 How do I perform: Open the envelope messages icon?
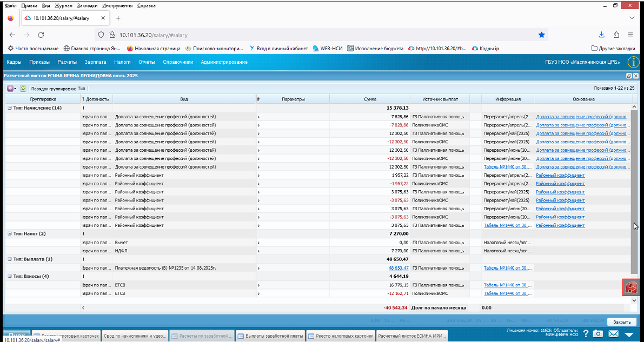(x=613, y=334)
